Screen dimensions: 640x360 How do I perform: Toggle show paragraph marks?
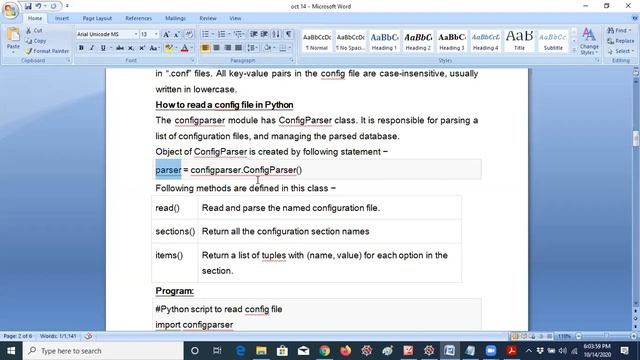[x=288, y=34]
